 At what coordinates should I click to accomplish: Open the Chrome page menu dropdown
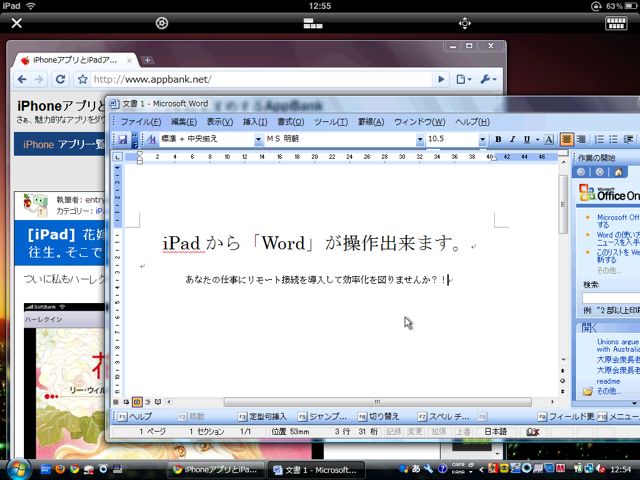(x=464, y=79)
